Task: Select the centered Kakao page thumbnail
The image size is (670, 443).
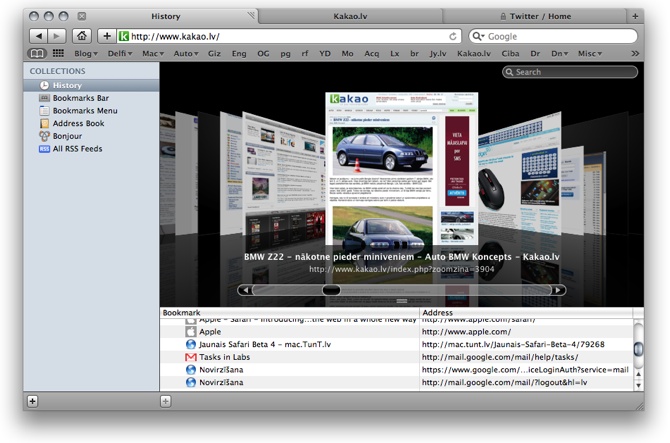Action: coord(401,169)
